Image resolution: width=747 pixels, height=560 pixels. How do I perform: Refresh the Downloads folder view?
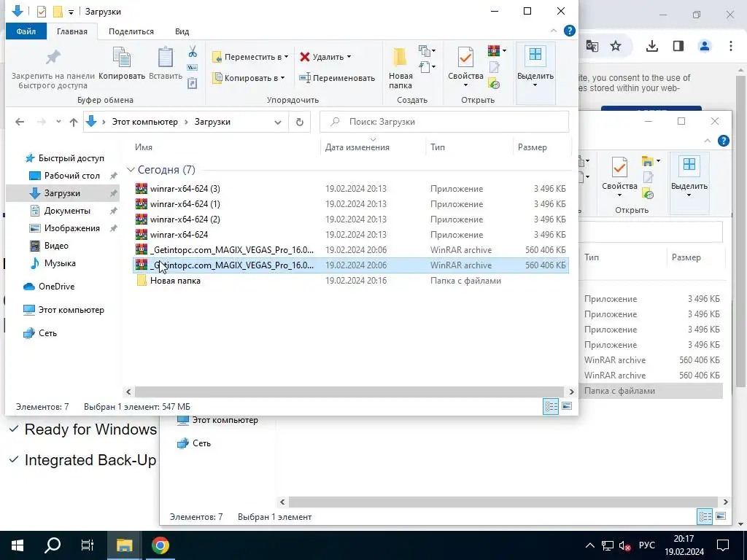300,122
